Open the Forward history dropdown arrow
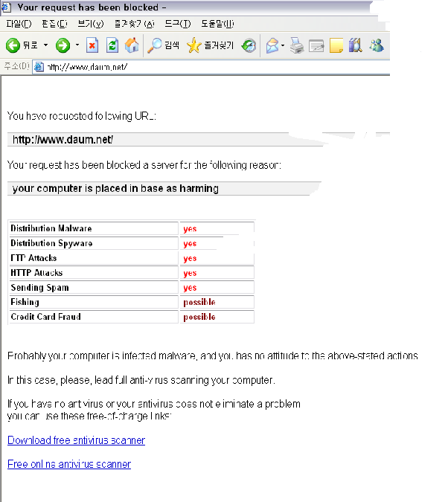 point(77,45)
